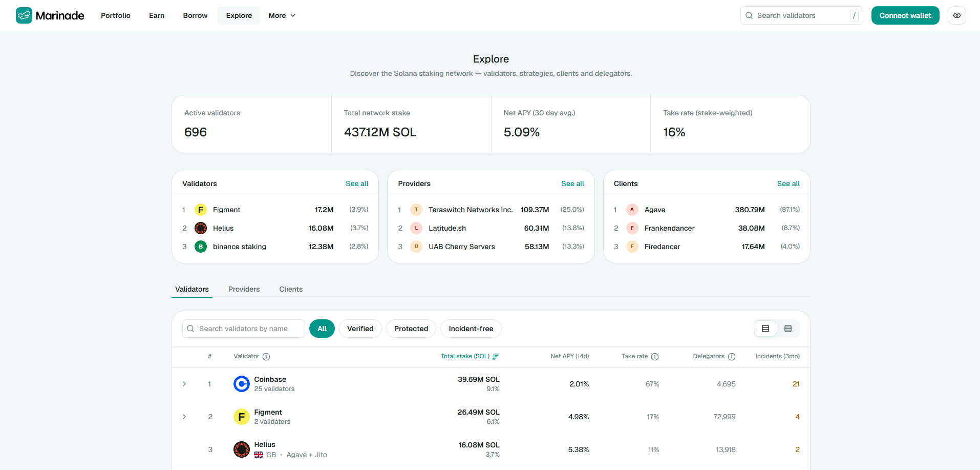Image resolution: width=980 pixels, height=470 pixels.
Task: Click the Helius avatar in Validators card
Action: 201,228
